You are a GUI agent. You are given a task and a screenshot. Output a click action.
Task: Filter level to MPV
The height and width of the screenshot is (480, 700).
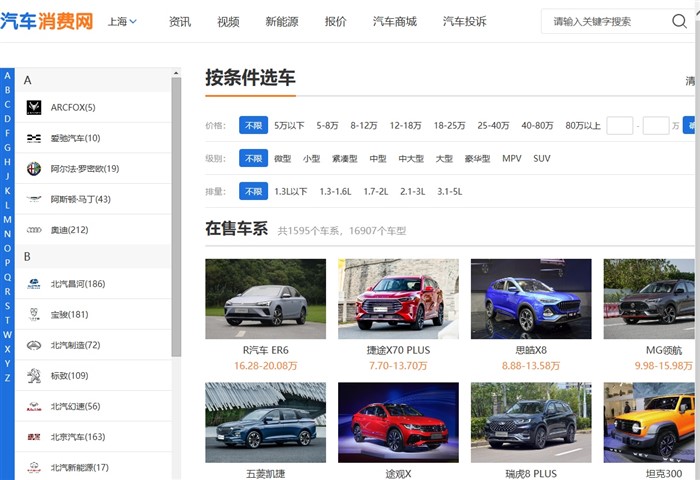512,159
